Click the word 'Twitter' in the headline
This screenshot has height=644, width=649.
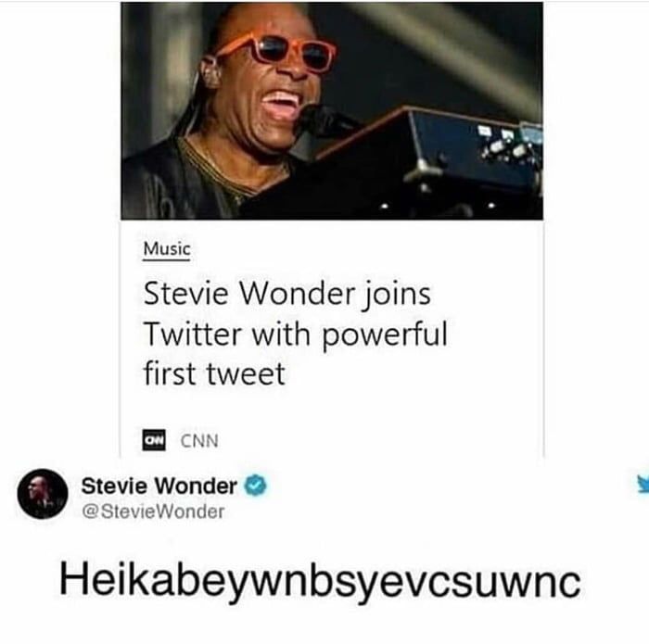coord(193,334)
